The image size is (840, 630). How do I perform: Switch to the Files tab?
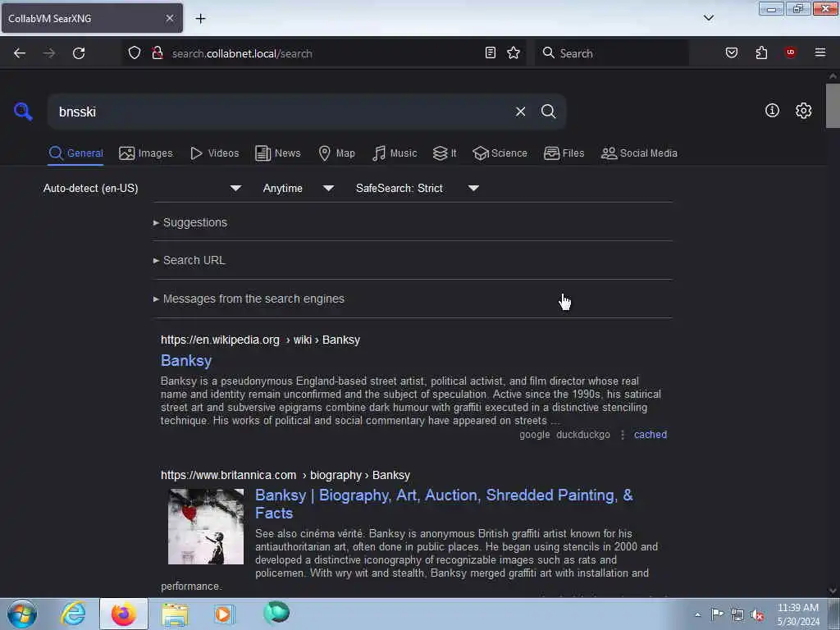[564, 153]
